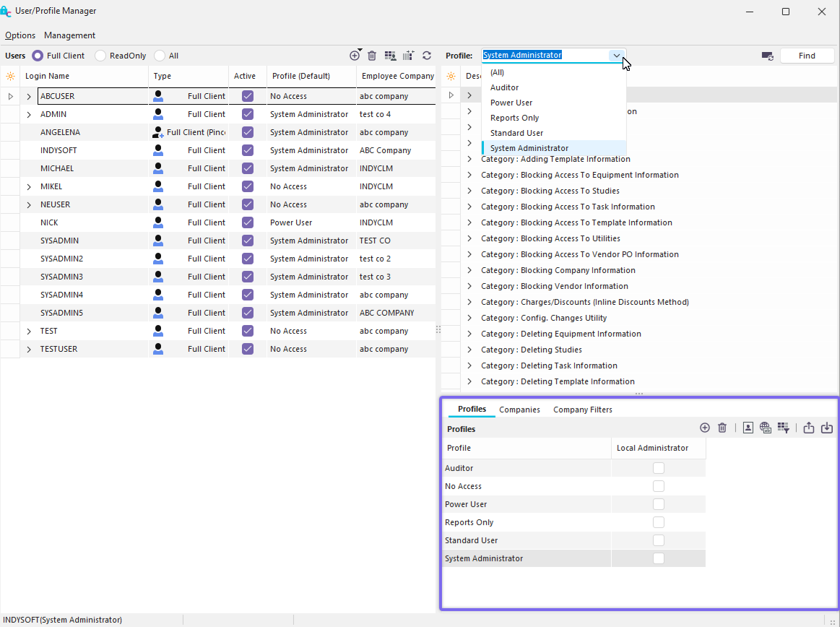Select the SYSADMIN3 user row

[61, 277]
